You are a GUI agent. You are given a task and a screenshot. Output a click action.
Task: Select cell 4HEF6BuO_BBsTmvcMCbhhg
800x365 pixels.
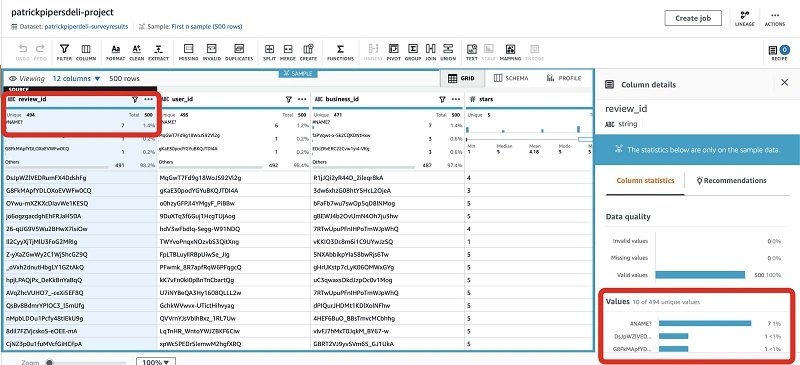(388, 318)
